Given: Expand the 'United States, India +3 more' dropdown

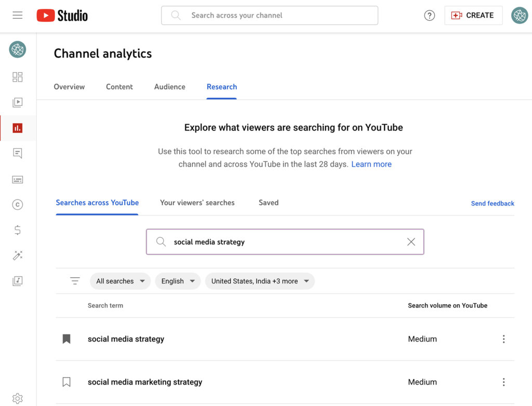Looking at the screenshot, I should 260,280.
